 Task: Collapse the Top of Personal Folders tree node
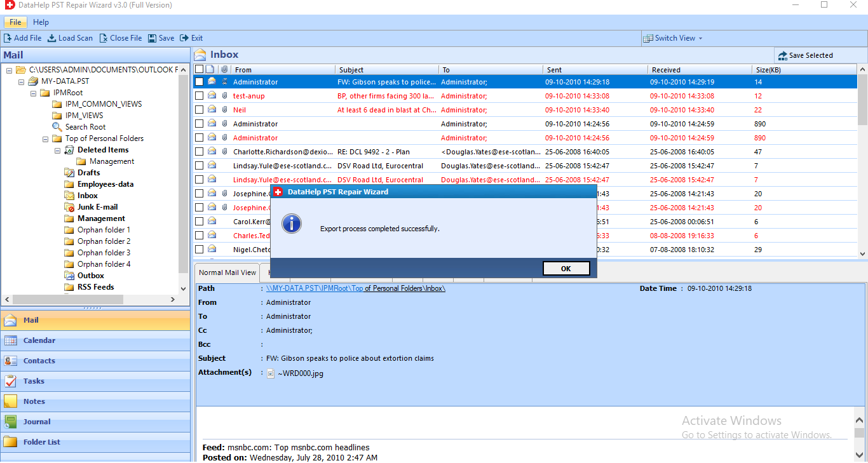[x=45, y=138]
